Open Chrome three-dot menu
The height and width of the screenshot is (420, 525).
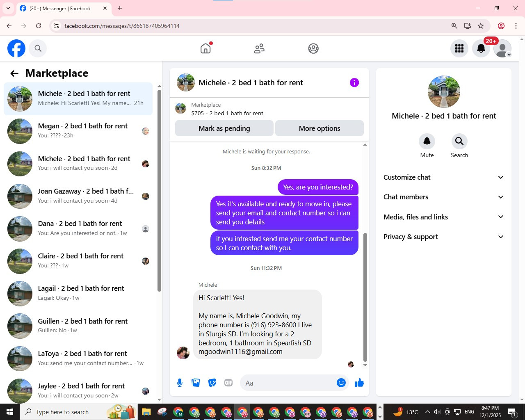pyautogui.click(x=516, y=26)
